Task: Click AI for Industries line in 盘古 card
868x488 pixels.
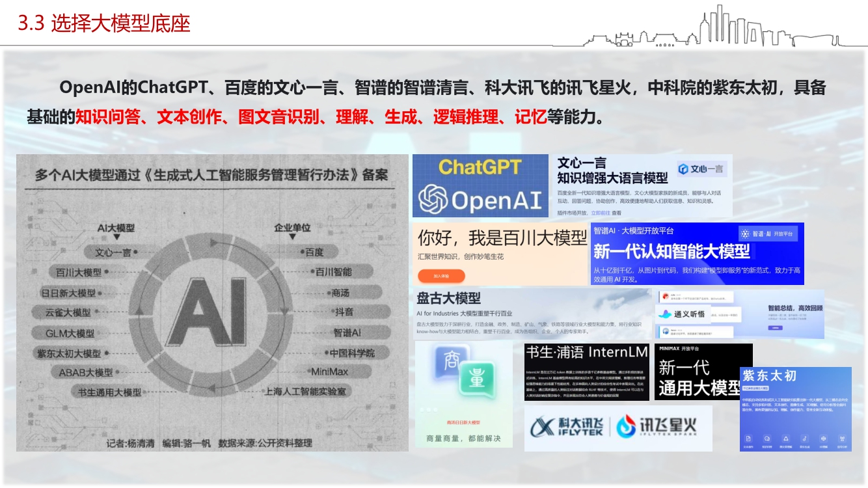Action: [x=465, y=314]
